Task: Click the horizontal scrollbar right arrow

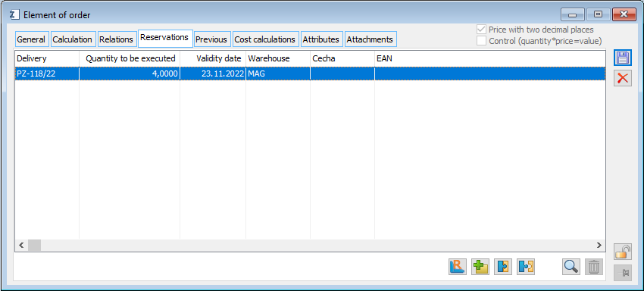Action: (x=599, y=245)
